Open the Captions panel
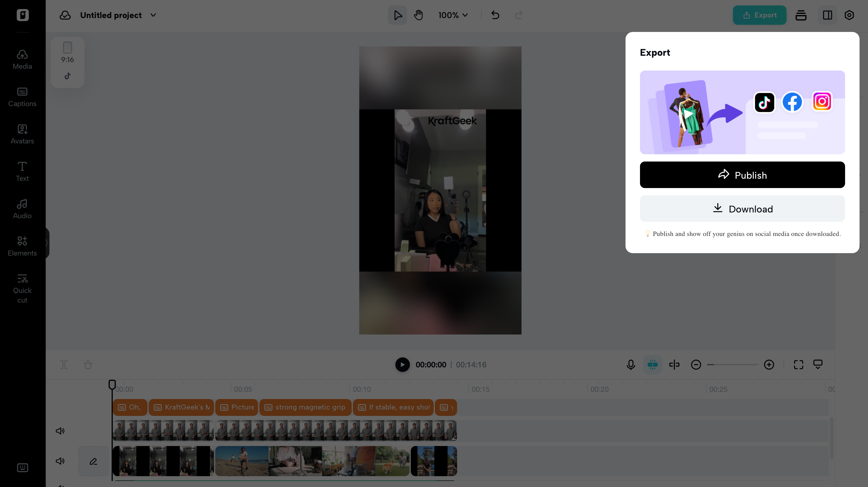The height and width of the screenshot is (487, 868). pyautogui.click(x=22, y=97)
